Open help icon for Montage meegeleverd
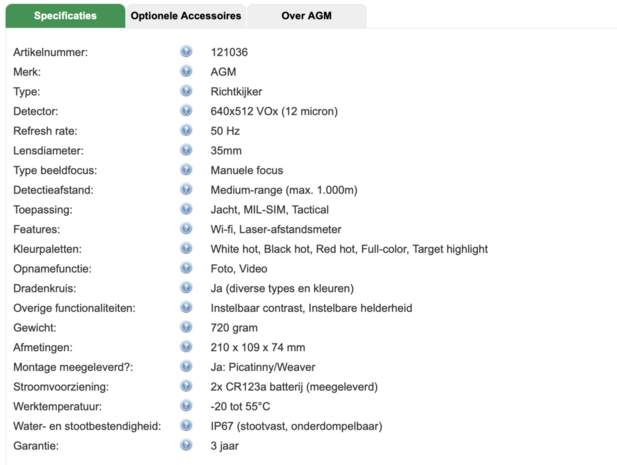The width and height of the screenshot is (617, 465). [x=186, y=366]
